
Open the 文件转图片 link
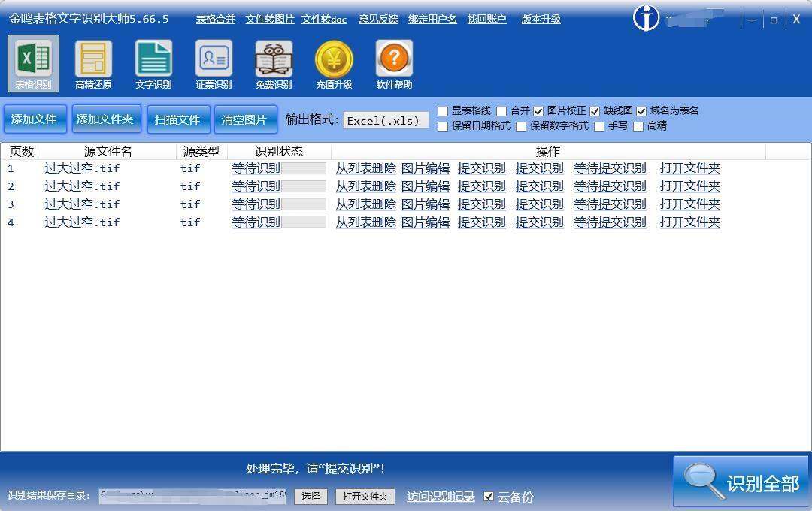270,19
